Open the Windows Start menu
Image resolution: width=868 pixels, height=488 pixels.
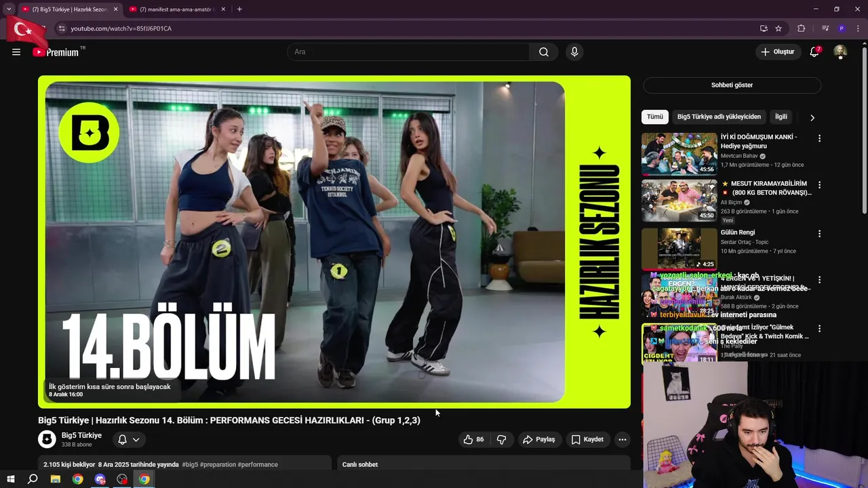click(10, 479)
